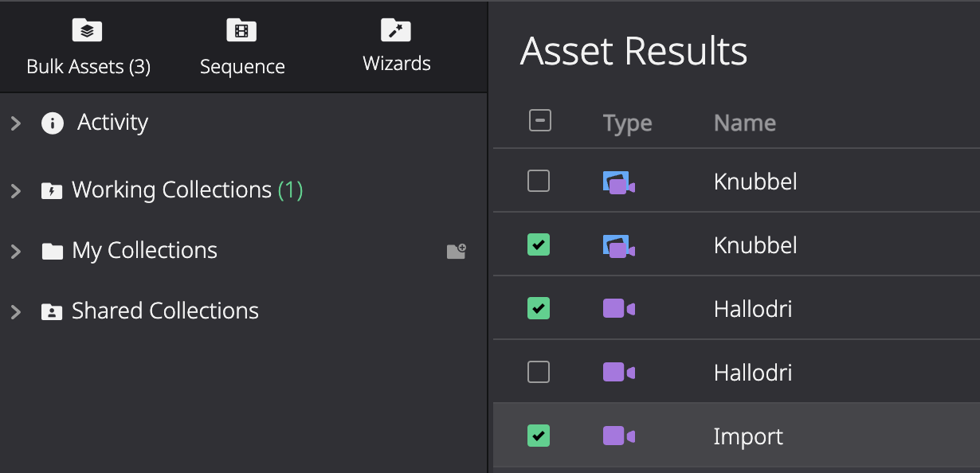This screenshot has width=980, height=473.
Task: Expand the My Collections chevron
Action: (15, 252)
